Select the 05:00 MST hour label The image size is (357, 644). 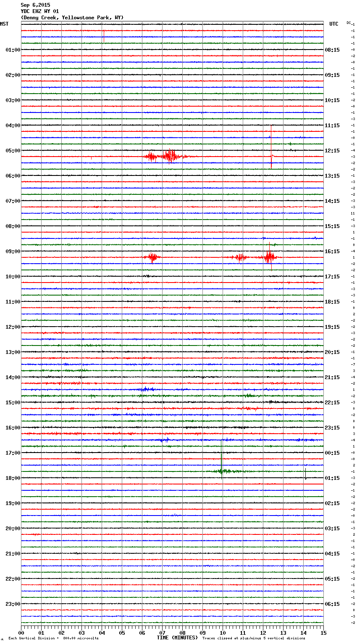13,151
